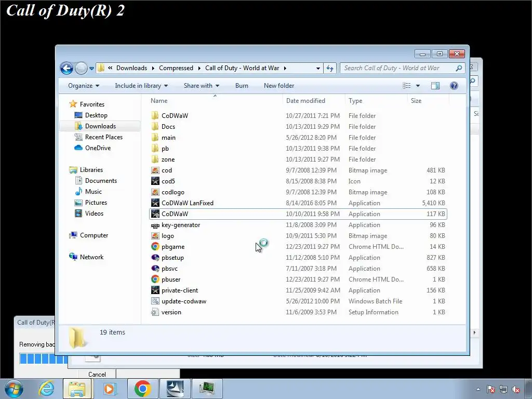Click Burn in the toolbar
The height and width of the screenshot is (399, 532).
coord(242,86)
